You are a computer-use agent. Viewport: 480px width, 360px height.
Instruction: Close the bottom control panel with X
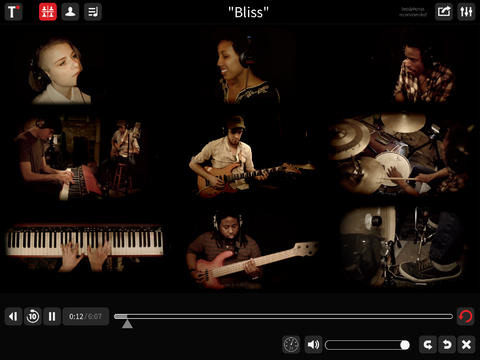coord(466,344)
